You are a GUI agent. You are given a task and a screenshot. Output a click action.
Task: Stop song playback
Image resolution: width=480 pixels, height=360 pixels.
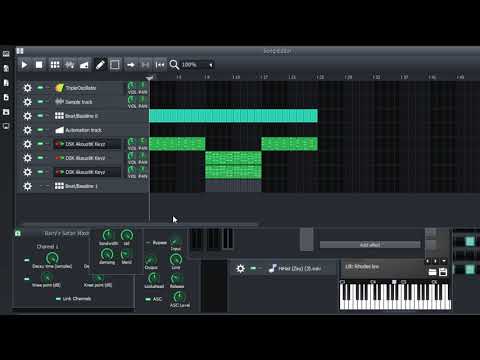click(x=39, y=65)
